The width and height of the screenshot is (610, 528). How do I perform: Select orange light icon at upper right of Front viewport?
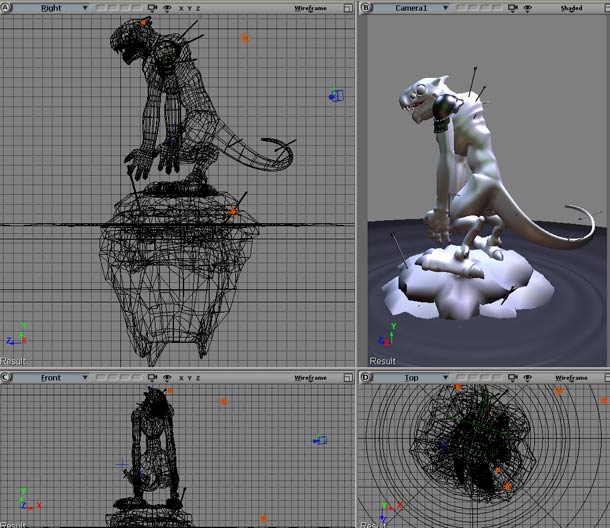(223, 401)
